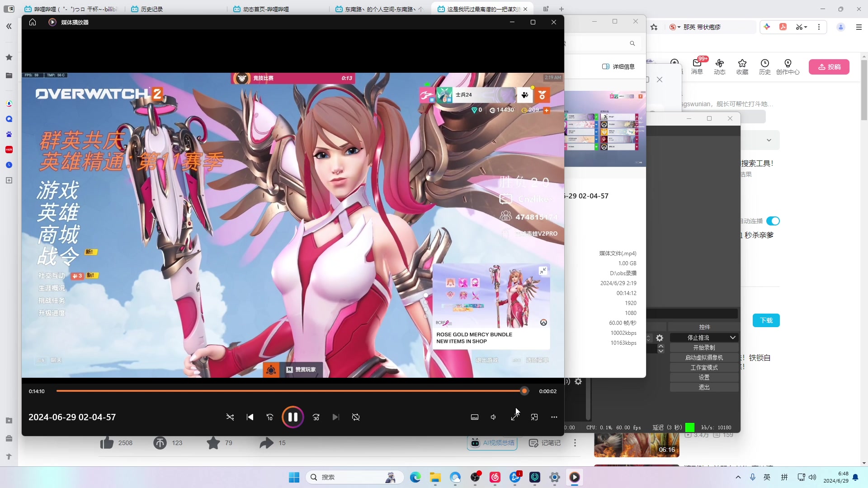Open the Windows Start menu
Image resolution: width=868 pixels, height=488 pixels.
[294, 477]
